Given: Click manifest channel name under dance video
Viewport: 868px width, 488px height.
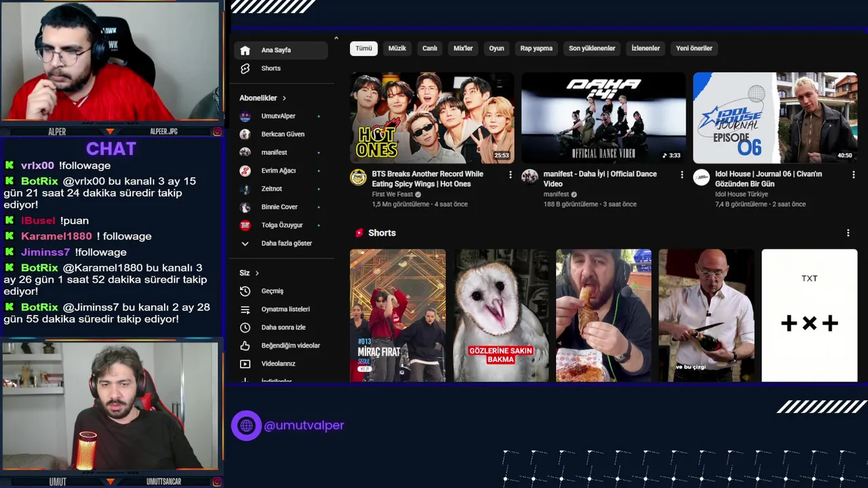Looking at the screenshot, I should 556,195.
